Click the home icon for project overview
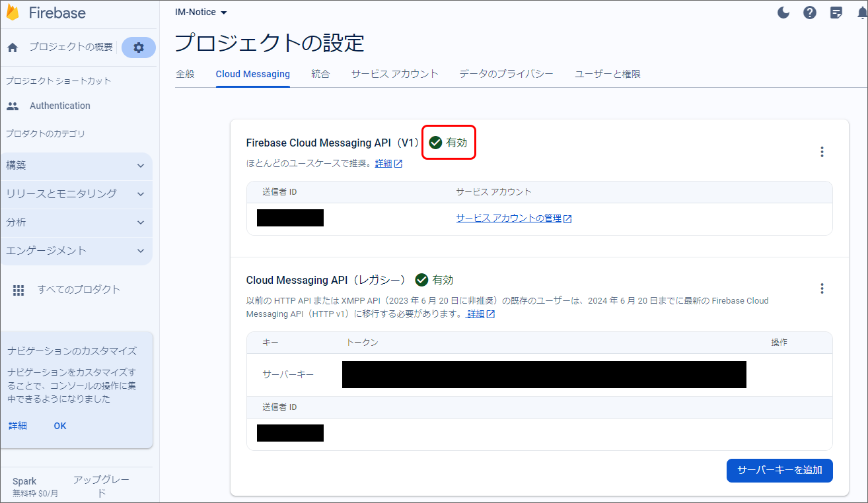 (x=13, y=48)
